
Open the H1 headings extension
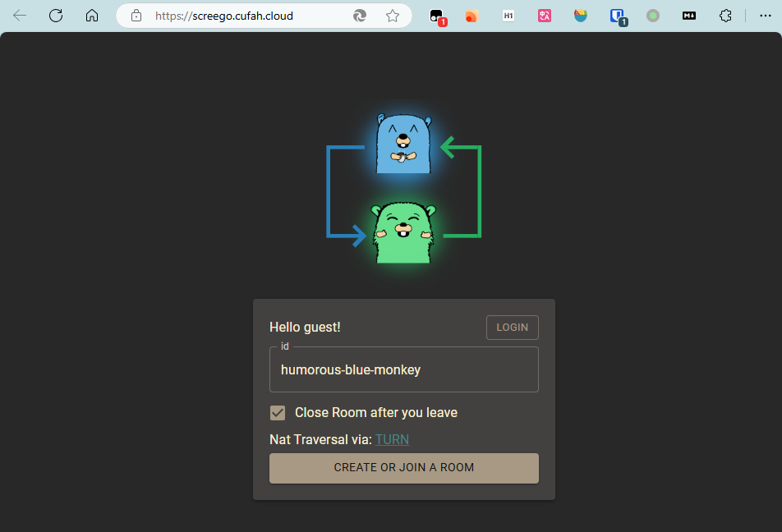(x=508, y=16)
